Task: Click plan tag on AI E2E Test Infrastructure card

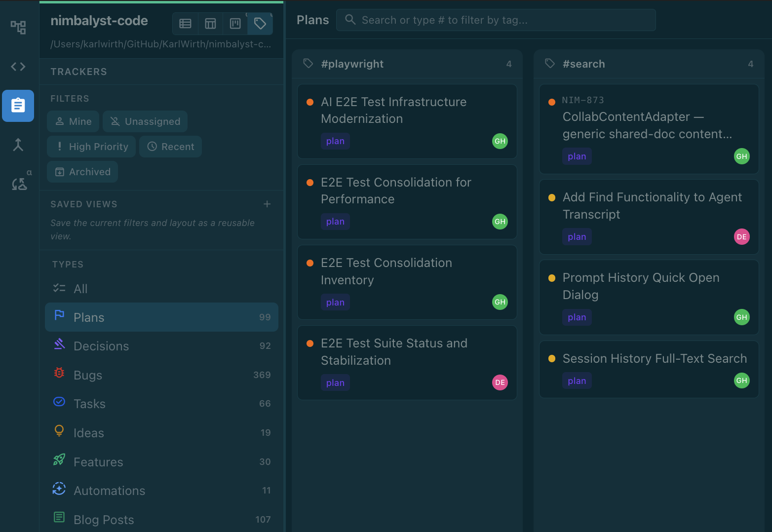Action: (335, 141)
